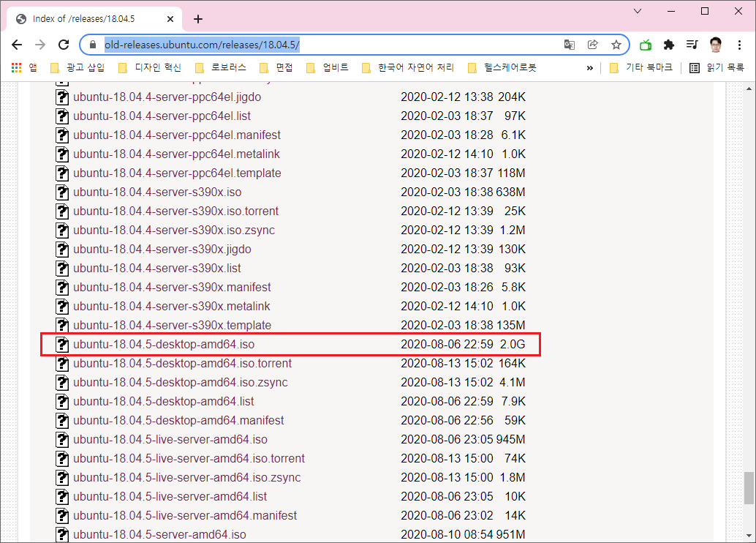The width and height of the screenshot is (756, 543).
Task: Open the 로보러스 bookmark folder
Action: pos(221,67)
